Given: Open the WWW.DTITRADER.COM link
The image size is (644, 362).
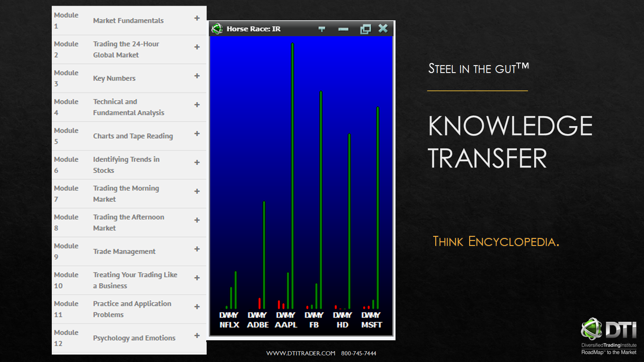Looking at the screenshot, I should click(301, 353).
